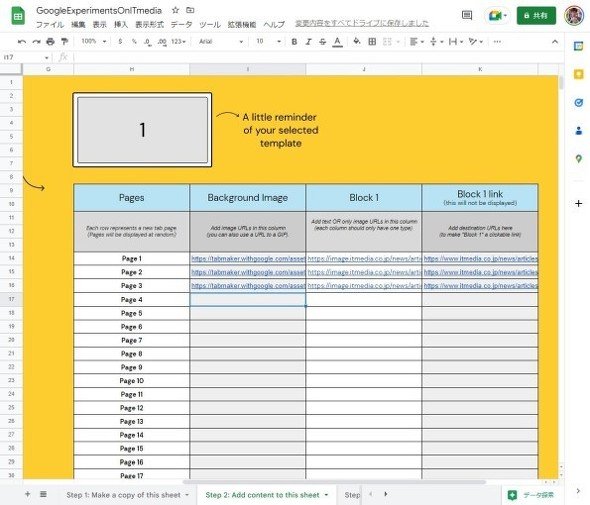Screen dimensions: 590x505
Task: Click the plus get add-ons icon
Action: (x=578, y=204)
